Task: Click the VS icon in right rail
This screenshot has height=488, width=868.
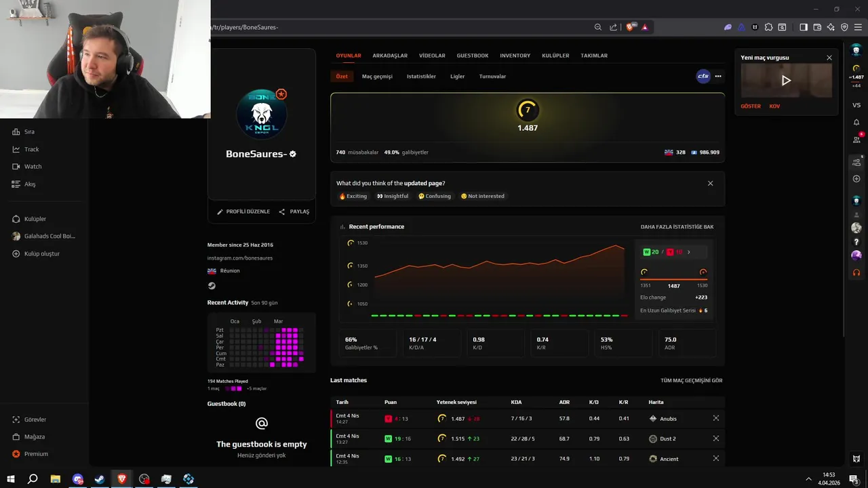Action: [x=856, y=105]
